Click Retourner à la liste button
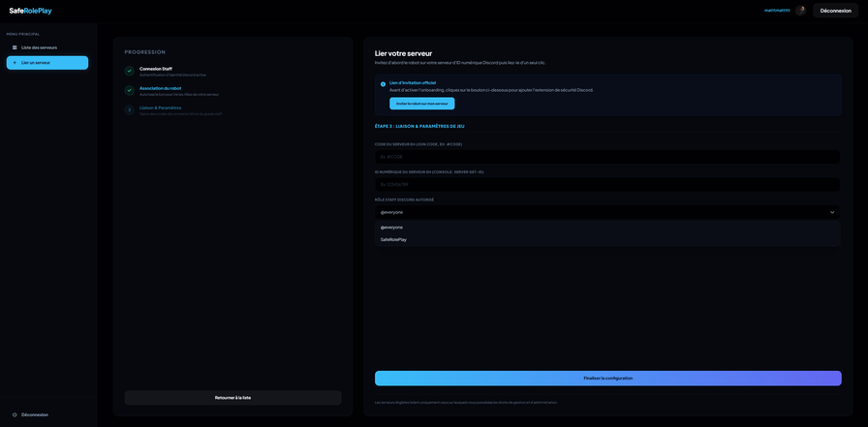The width and height of the screenshot is (868, 427). click(232, 398)
